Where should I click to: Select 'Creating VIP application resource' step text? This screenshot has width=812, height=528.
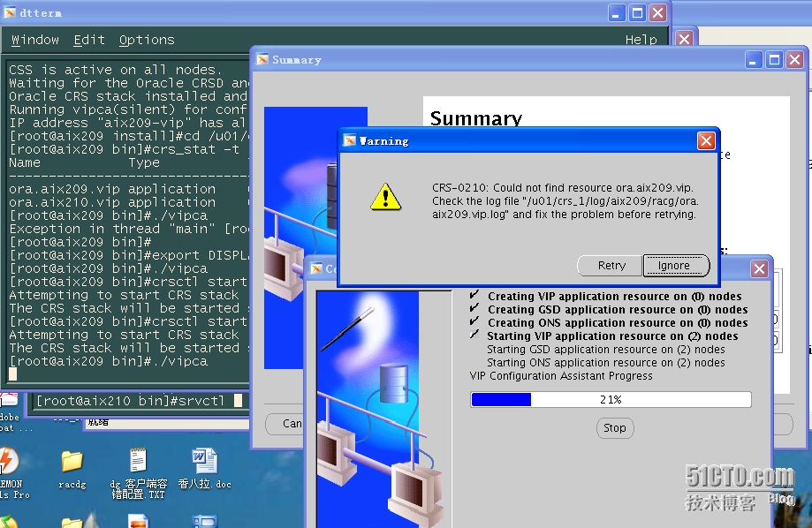coord(615,296)
